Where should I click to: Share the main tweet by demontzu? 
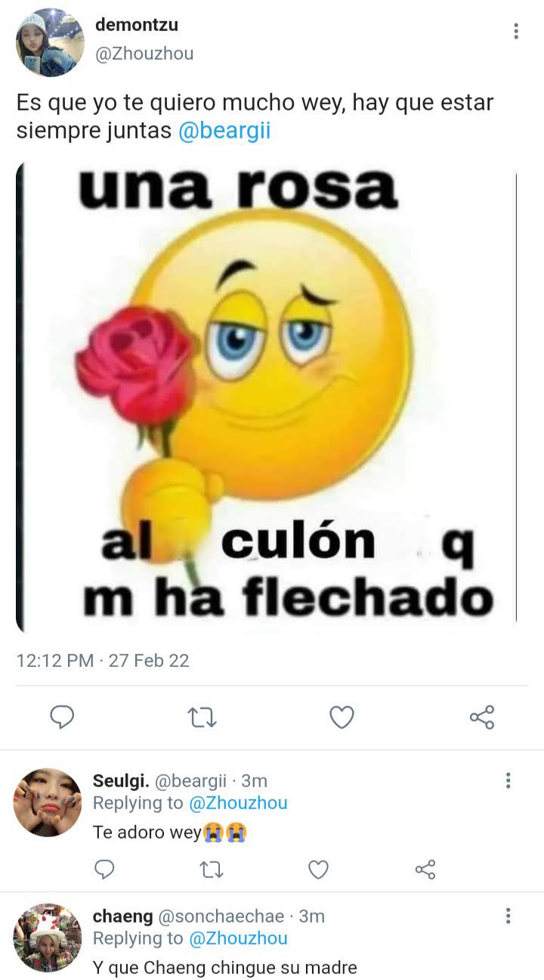point(482,717)
